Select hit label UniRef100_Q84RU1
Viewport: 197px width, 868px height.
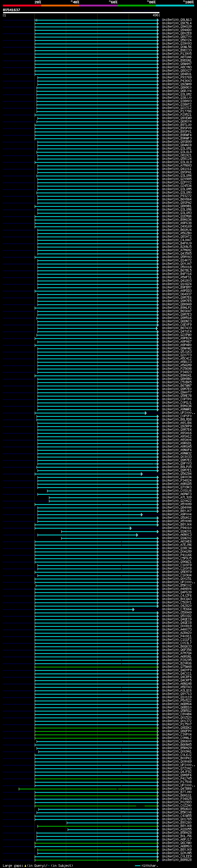[x=177, y=74]
